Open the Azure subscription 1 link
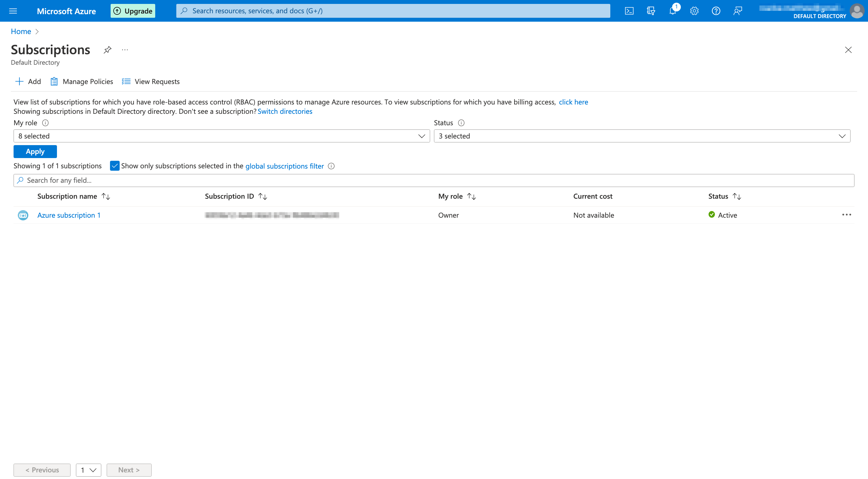Viewport: 868px width, 479px height. coord(69,215)
